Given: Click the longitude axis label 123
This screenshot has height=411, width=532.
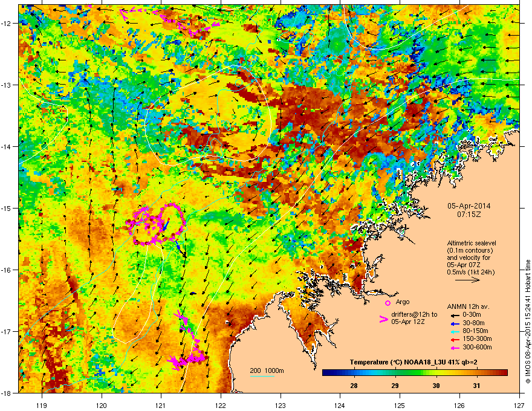Looking at the screenshot, I should click(281, 405).
